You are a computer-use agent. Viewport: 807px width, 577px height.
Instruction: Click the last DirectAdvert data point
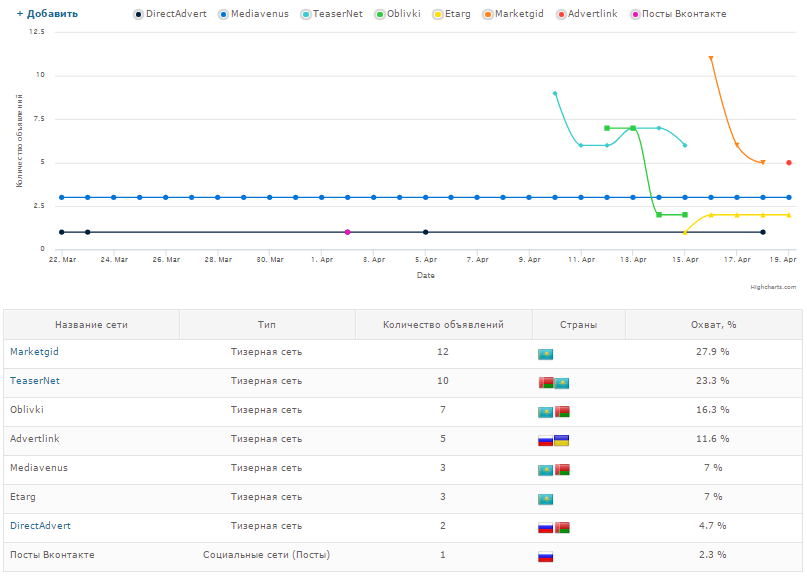[763, 232]
